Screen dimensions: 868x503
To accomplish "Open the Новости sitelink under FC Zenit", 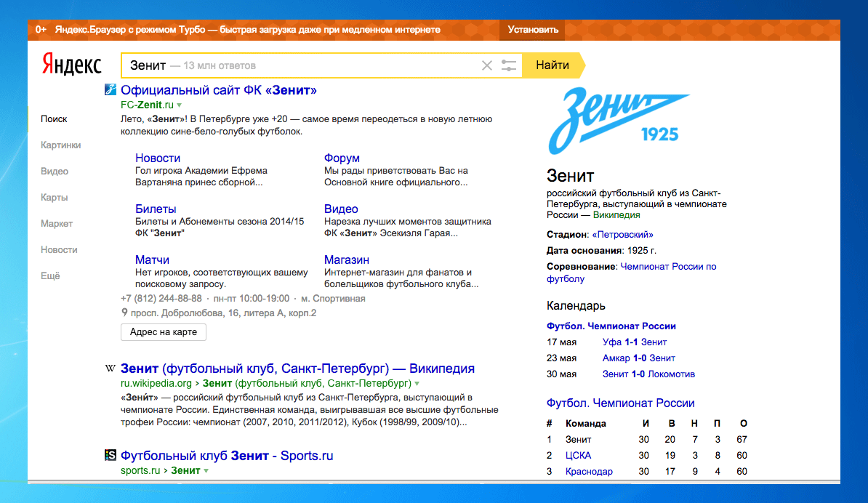I will click(x=158, y=158).
